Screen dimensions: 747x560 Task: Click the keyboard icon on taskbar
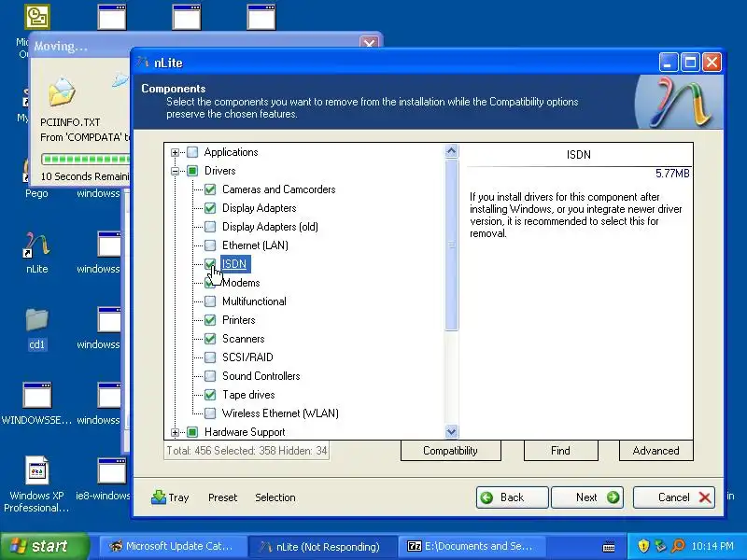609,547
